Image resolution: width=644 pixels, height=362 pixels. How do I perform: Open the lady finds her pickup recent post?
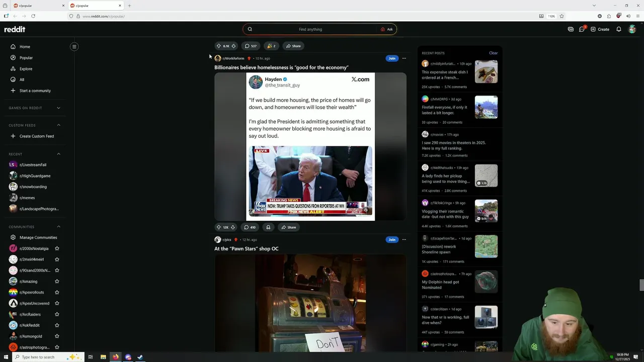[x=446, y=179]
